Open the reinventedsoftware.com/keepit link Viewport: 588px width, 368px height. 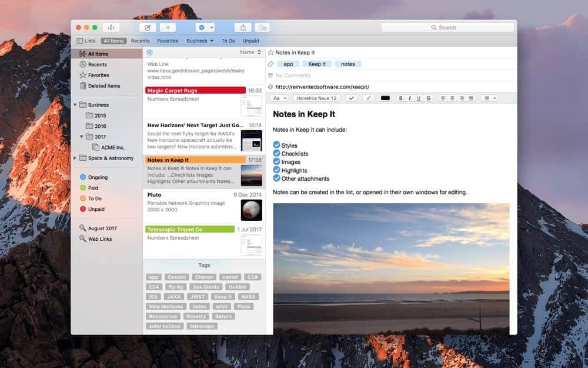click(322, 87)
